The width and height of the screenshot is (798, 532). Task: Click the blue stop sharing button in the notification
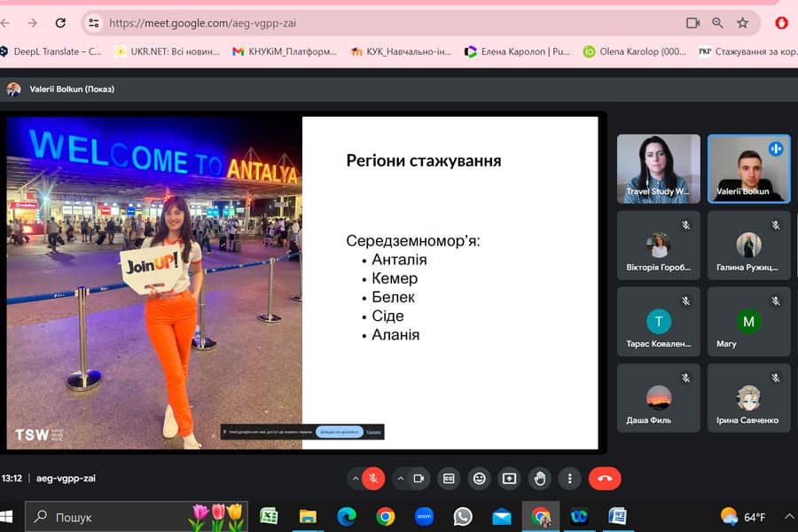[x=339, y=432]
